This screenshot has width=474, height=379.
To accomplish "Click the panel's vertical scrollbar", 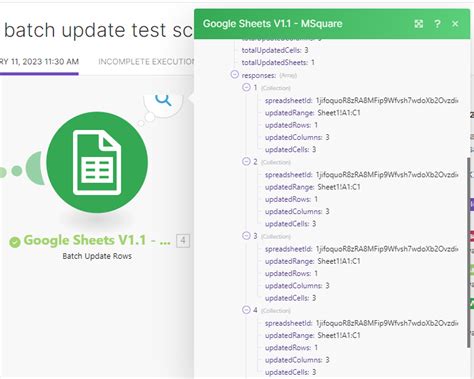I will point(469,253).
